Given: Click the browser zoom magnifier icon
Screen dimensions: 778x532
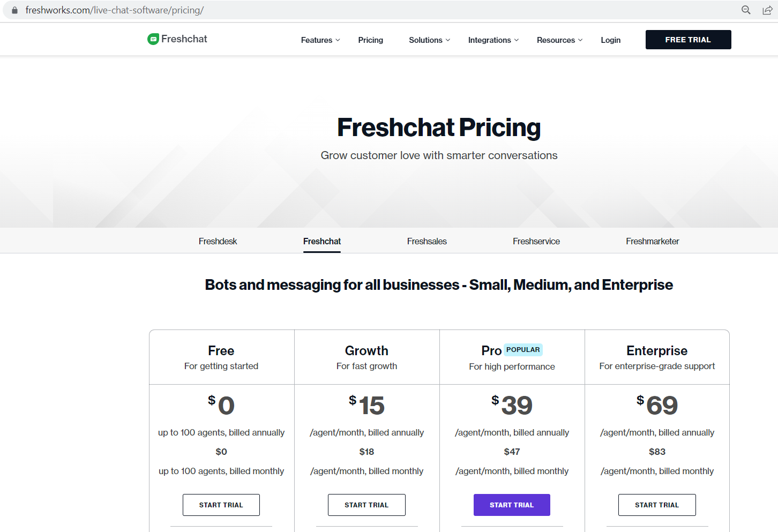Looking at the screenshot, I should click(746, 10).
